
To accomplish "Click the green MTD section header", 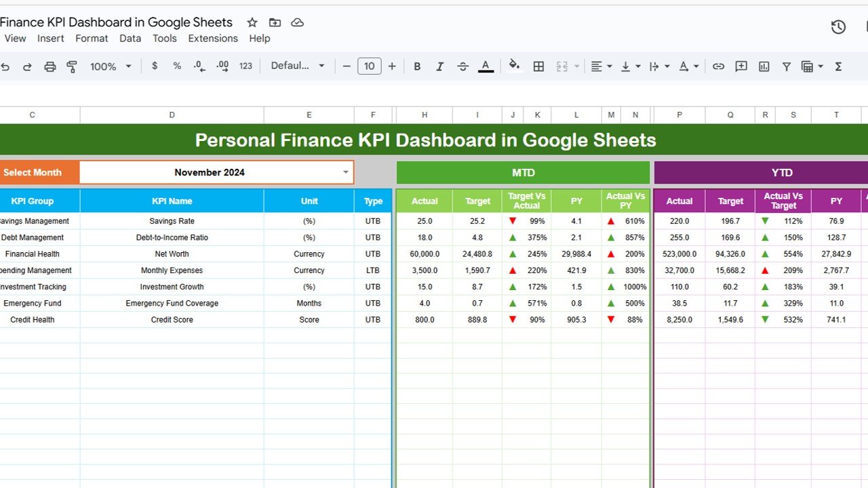I will coord(523,173).
